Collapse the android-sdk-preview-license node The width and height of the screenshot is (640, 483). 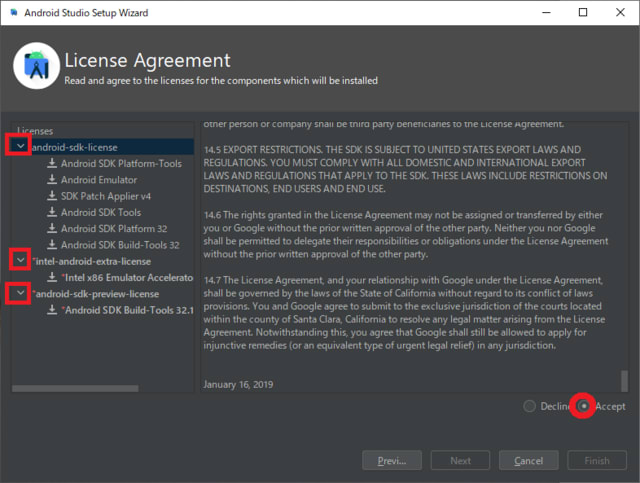21,293
